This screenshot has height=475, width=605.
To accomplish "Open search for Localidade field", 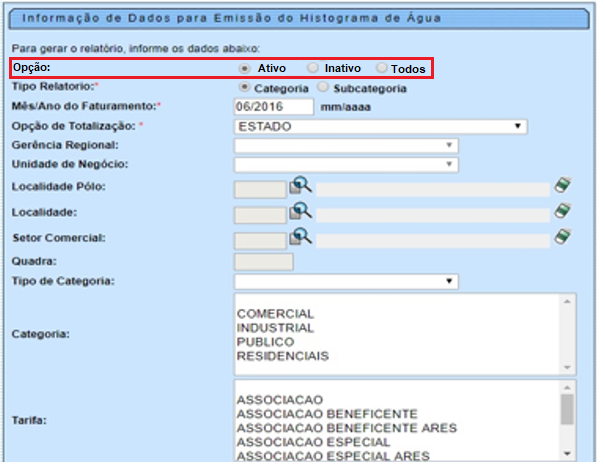I will coord(301,211).
